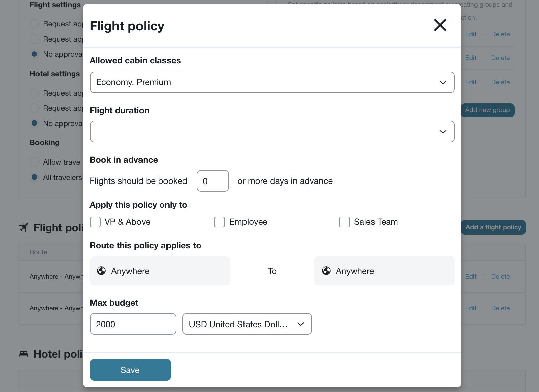This screenshot has width=539, height=392.
Task: Click the hotel bed icon beside Hotel policies
Action: point(23,354)
